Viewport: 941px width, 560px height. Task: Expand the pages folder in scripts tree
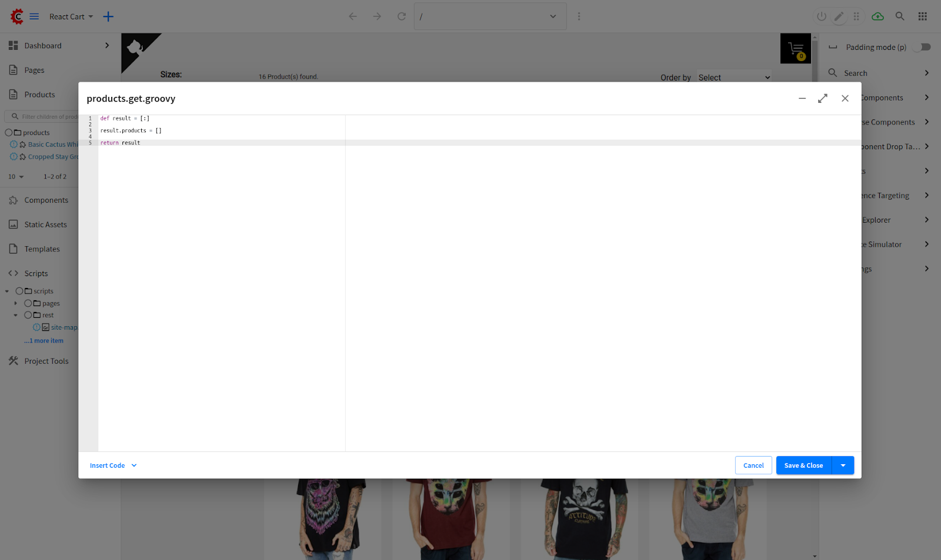tap(16, 303)
